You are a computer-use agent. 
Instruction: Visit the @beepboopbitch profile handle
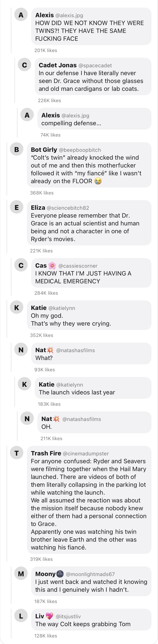(80, 150)
